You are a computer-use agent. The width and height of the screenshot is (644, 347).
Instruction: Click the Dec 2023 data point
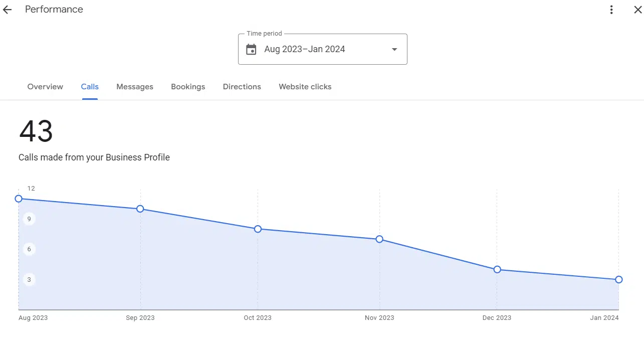click(497, 270)
